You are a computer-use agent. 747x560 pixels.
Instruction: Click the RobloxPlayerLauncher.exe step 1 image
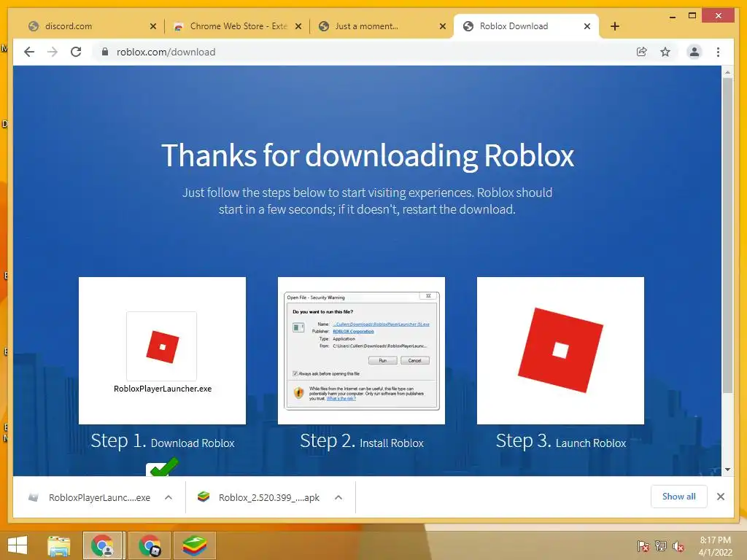162,351
